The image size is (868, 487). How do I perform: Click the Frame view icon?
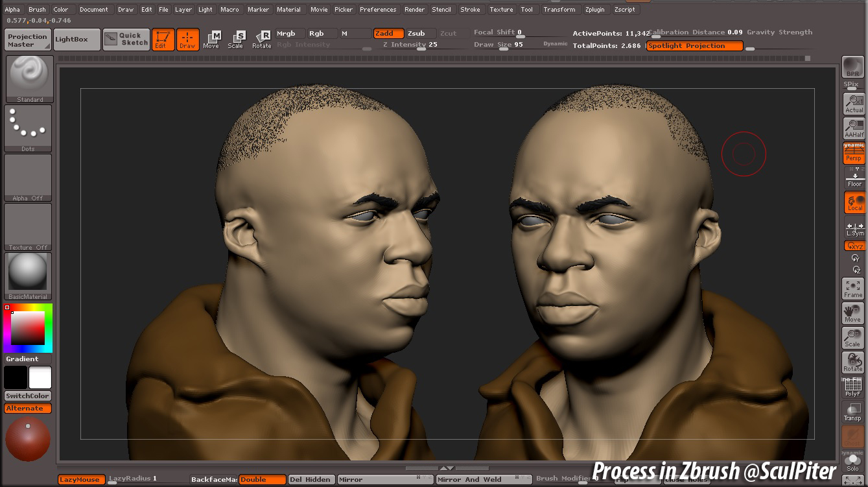point(853,289)
